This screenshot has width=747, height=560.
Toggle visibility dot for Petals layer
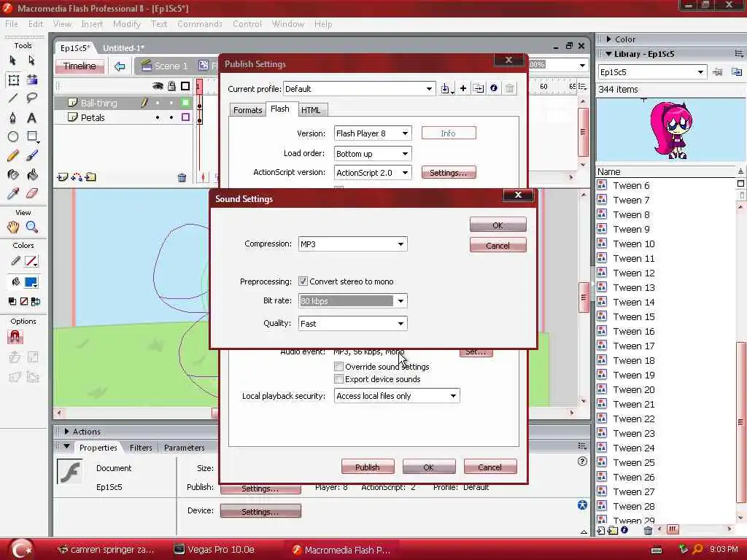pyautogui.click(x=158, y=117)
